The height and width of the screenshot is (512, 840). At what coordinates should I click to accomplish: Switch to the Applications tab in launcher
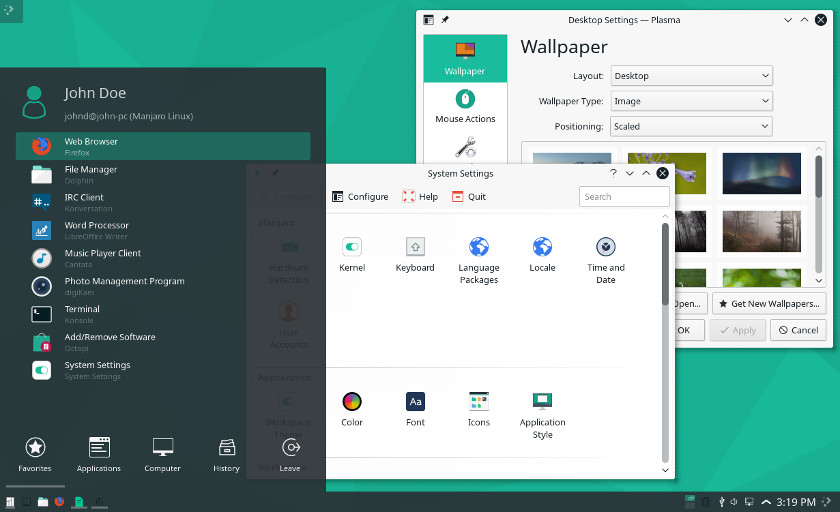(99, 454)
